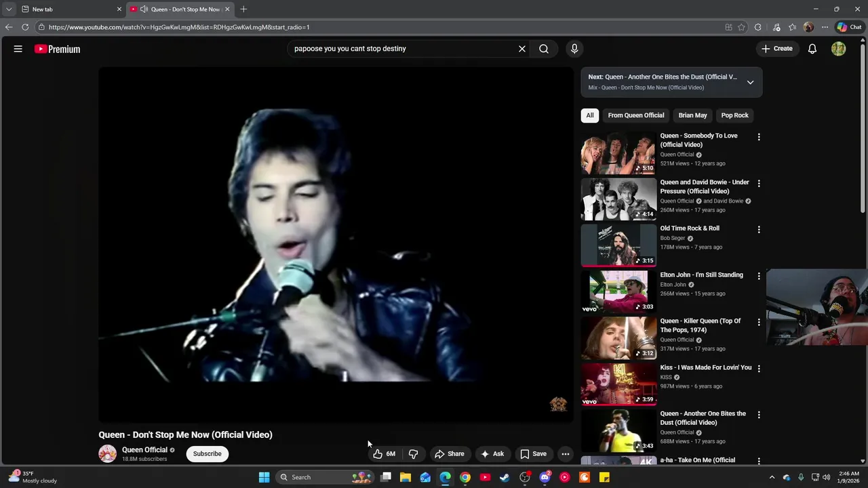868x488 pixels.
Task: Expand the Next up mix playlist chevron
Action: click(x=750, y=82)
